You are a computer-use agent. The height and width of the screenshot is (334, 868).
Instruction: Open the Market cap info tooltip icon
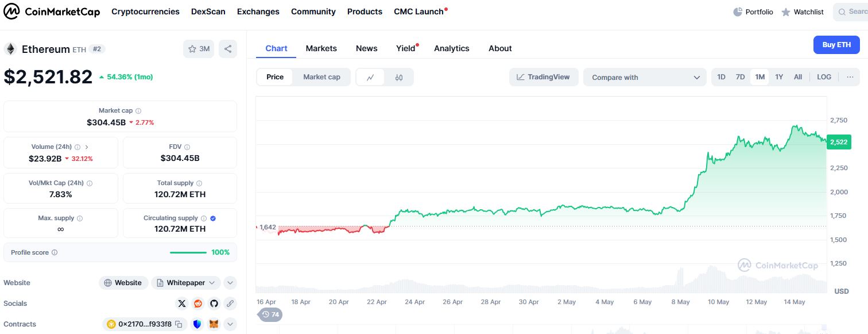coord(138,111)
